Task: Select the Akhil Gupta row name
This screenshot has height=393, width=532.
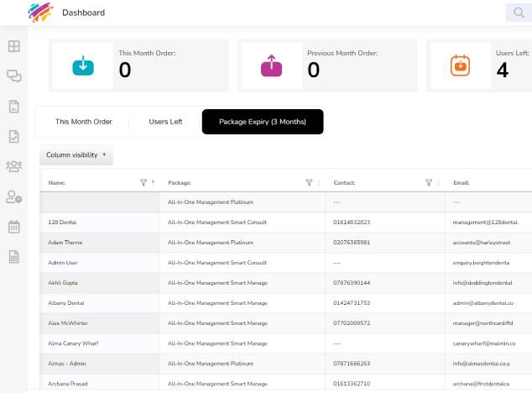Action: point(63,283)
